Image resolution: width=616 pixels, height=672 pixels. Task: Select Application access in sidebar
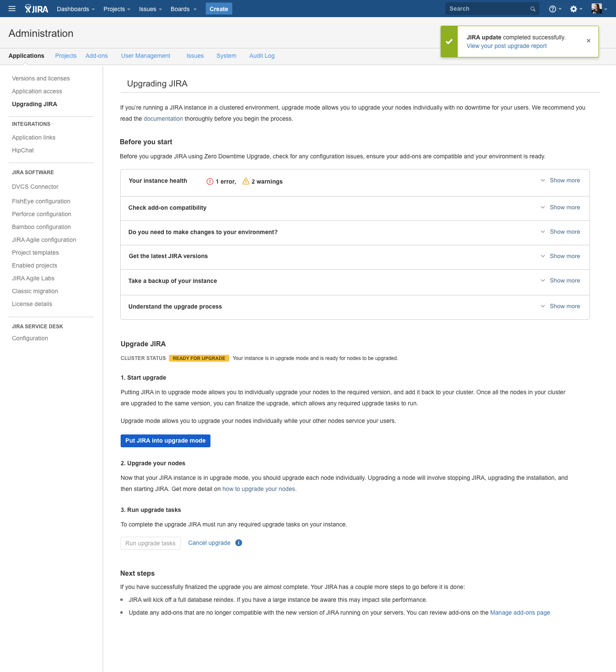pyautogui.click(x=37, y=91)
